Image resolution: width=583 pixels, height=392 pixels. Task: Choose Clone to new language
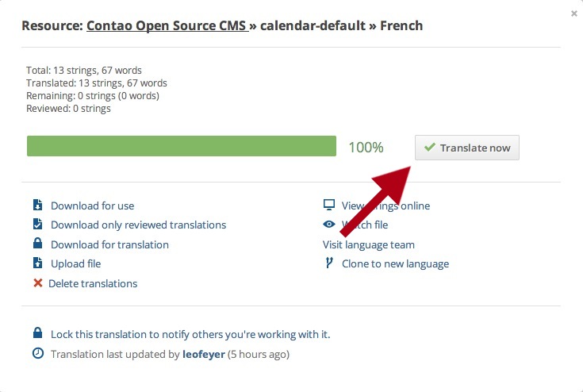pos(395,263)
